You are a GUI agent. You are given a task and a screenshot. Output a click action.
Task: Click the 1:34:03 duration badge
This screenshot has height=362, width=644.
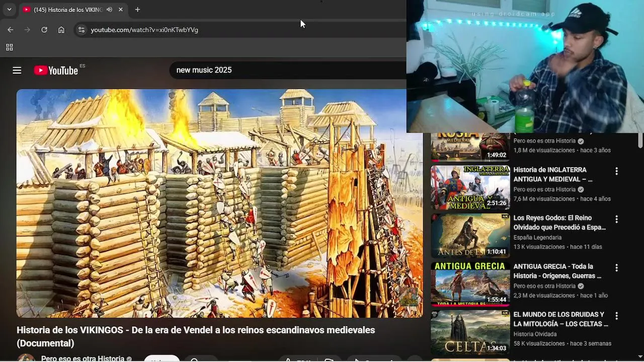tap(496, 348)
